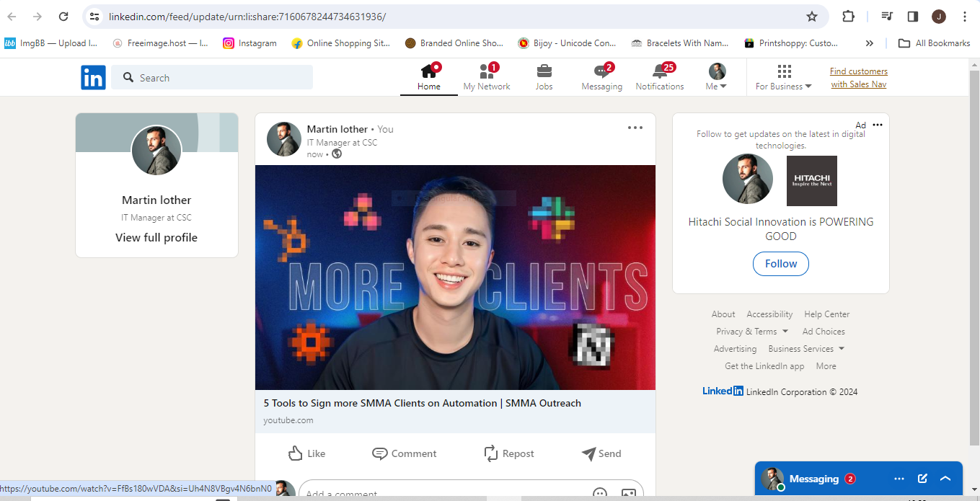Screen dimensions: 980x501
Task: Open Bracelets With Name bookmark
Action: click(x=680, y=43)
